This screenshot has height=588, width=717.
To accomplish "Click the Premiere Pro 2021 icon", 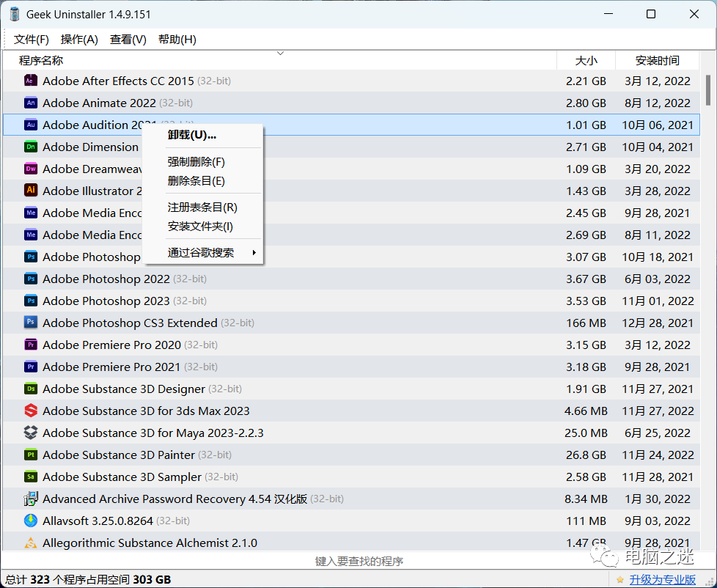I will click(x=31, y=367).
